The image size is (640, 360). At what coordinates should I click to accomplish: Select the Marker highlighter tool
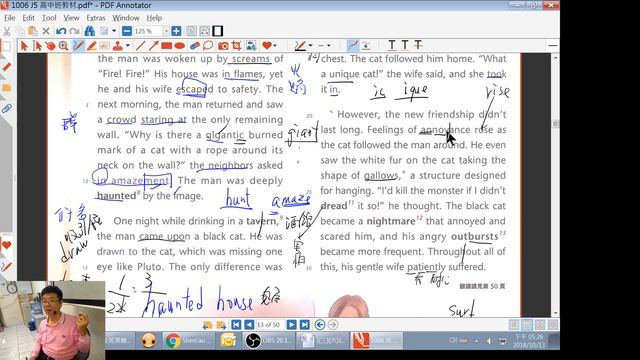91,46
